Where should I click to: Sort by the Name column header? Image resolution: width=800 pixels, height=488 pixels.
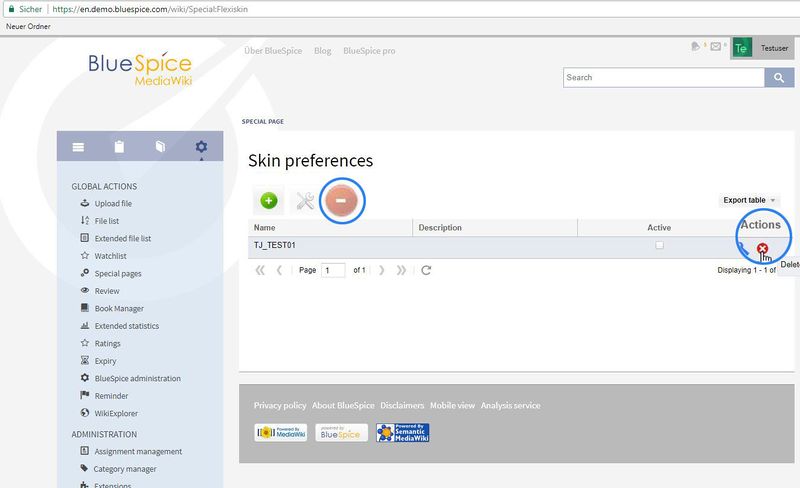(x=330, y=228)
